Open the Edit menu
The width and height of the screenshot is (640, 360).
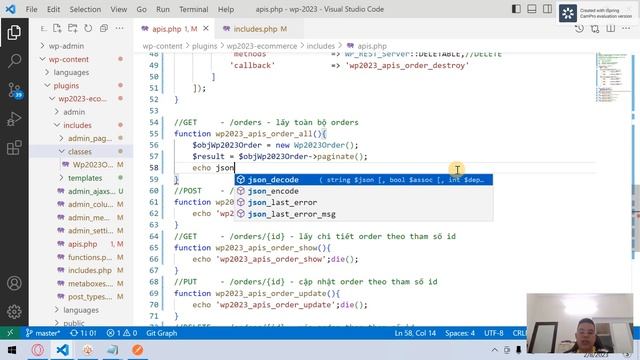click(x=53, y=9)
